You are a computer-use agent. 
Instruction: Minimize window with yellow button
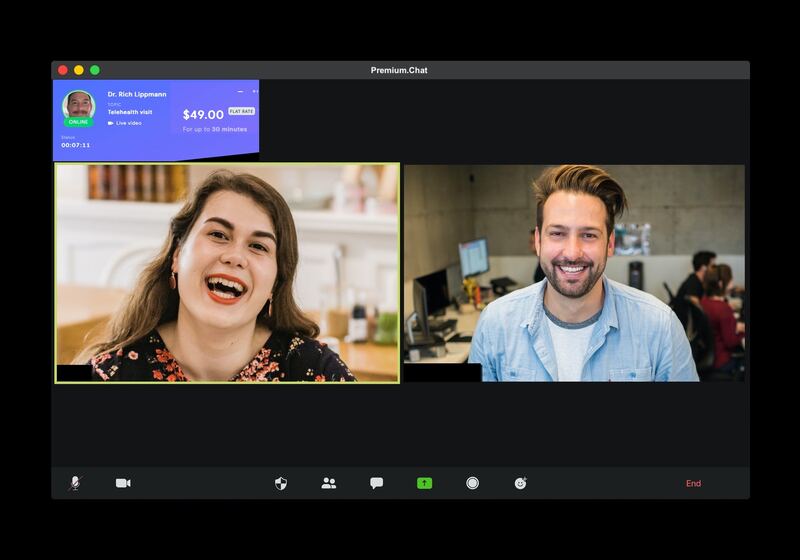(x=79, y=70)
